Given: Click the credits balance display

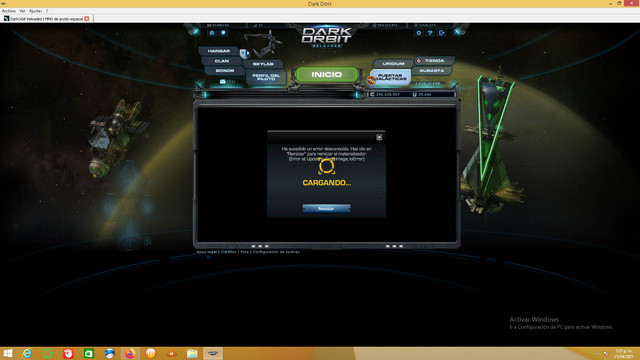Looking at the screenshot, I should point(386,94).
